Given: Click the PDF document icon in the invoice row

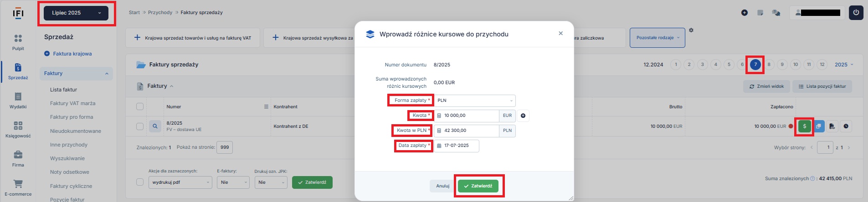Looking at the screenshot, I should pyautogui.click(x=832, y=126).
